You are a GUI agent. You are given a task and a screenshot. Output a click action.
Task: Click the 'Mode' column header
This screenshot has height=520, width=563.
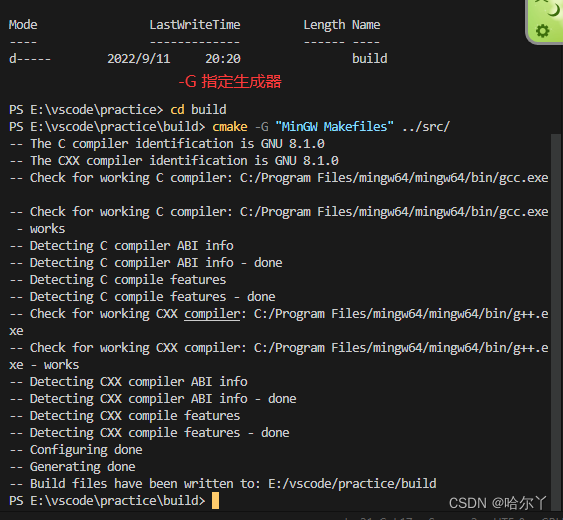pyautogui.click(x=23, y=25)
